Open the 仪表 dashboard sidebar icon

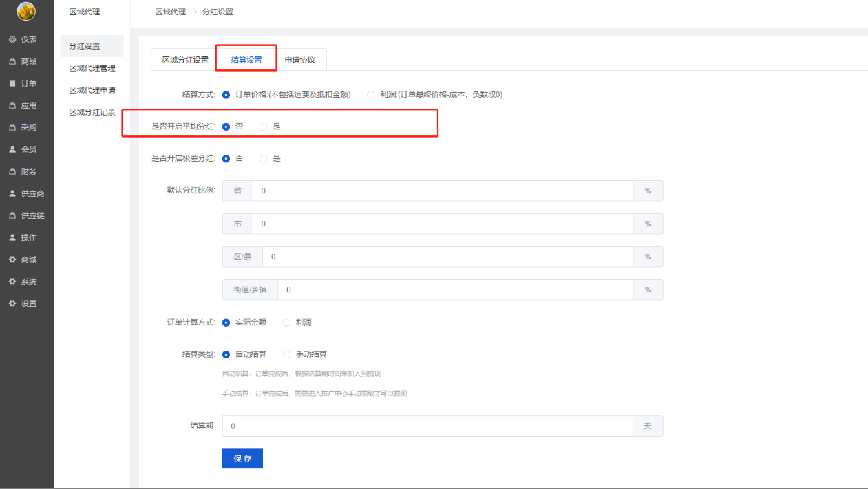pos(12,40)
